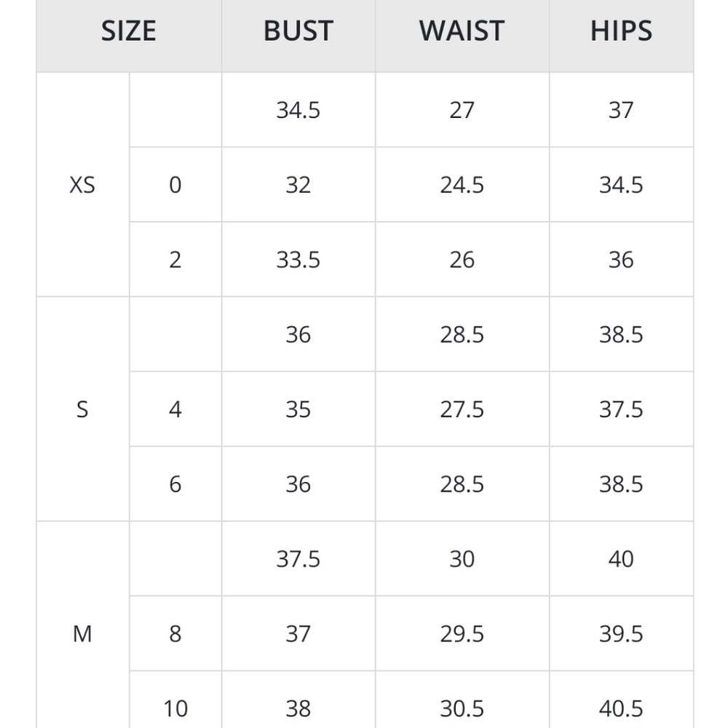Click the hips value for size 2
Viewport: 728px width, 728px height.
click(621, 260)
